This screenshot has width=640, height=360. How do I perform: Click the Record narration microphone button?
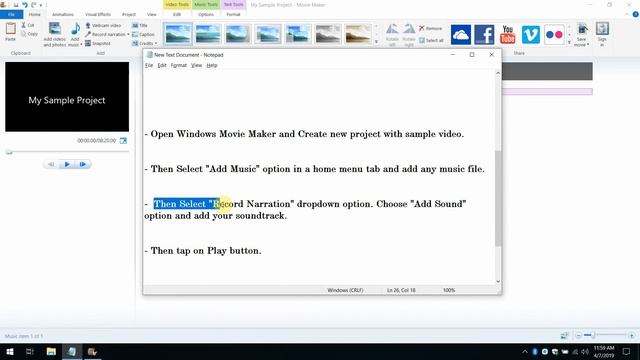(105, 34)
